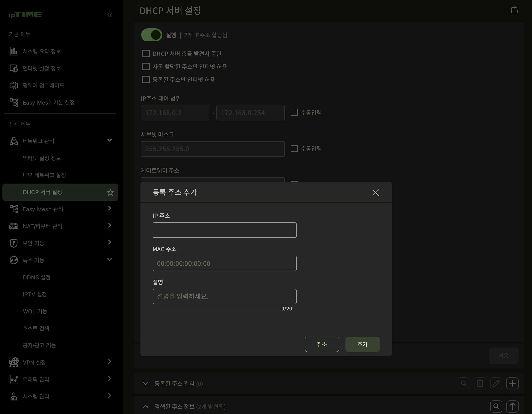Open the DDNS 설정 menu item

[37, 277]
